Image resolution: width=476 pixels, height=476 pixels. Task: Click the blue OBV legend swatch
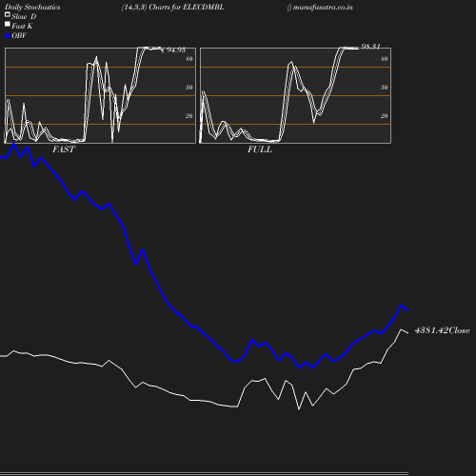click(x=8, y=36)
